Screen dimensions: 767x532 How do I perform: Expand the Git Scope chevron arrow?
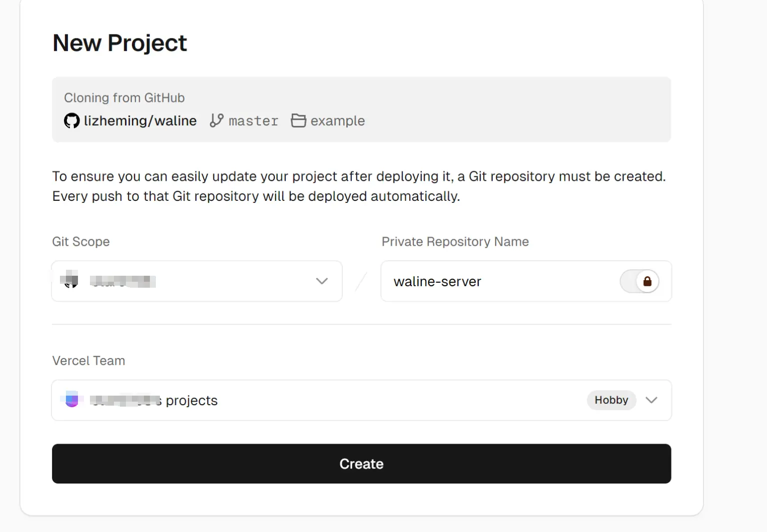pos(322,281)
